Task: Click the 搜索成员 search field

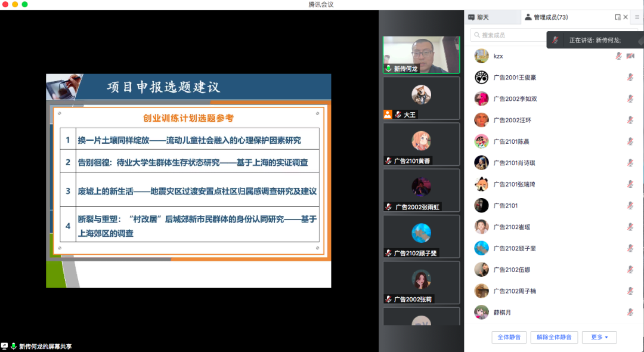Action: [507, 35]
